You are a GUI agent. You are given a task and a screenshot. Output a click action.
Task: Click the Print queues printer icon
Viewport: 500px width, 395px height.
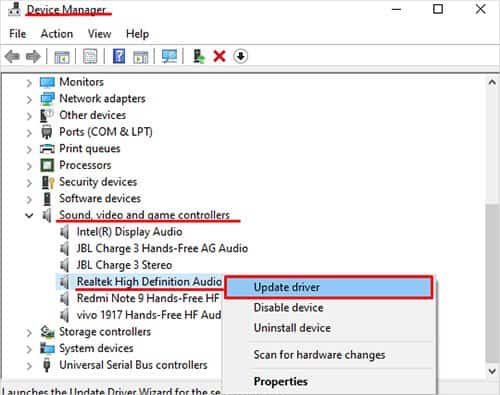coord(47,149)
